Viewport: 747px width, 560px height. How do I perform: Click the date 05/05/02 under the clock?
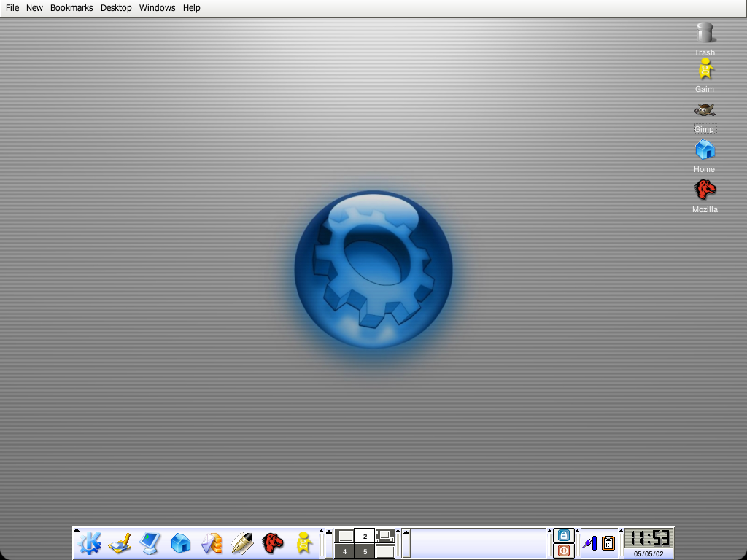tap(649, 554)
